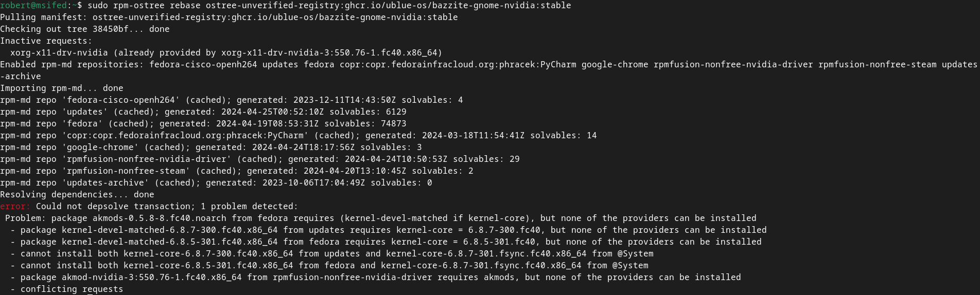Click the robert@msifed shell prompt

pos(33,6)
